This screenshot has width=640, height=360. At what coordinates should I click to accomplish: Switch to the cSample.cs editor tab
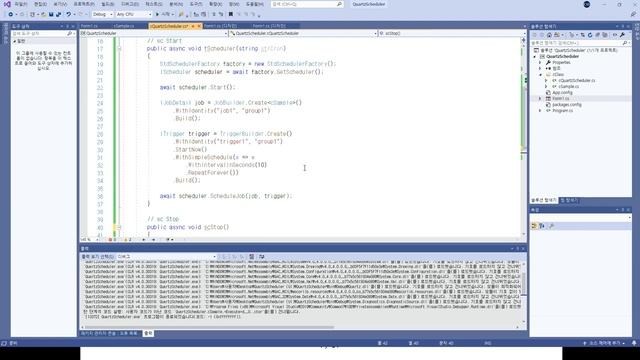tap(124, 26)
